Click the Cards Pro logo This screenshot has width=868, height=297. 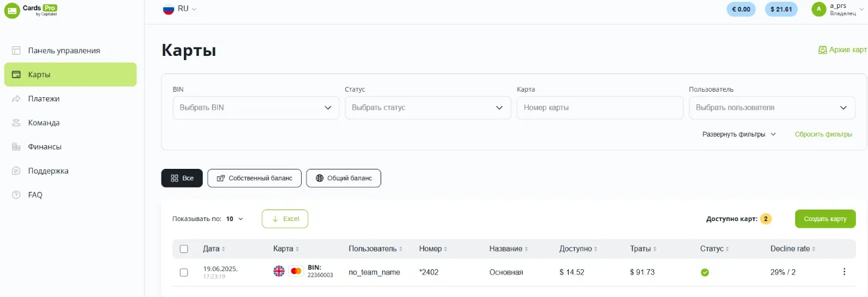[32, 10]
